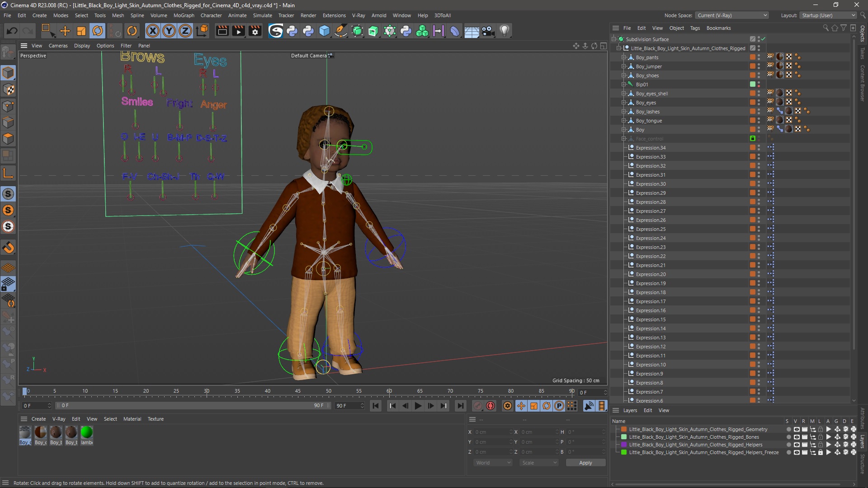Viewport: 868px width, 488px height.
Task: Select Boy_tongue object
Action: point(649,121)
